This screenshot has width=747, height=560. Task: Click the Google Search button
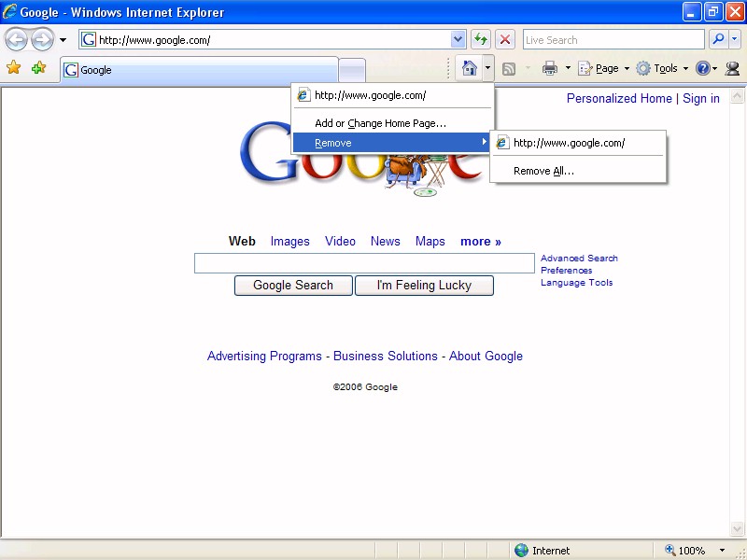point(293,286)
